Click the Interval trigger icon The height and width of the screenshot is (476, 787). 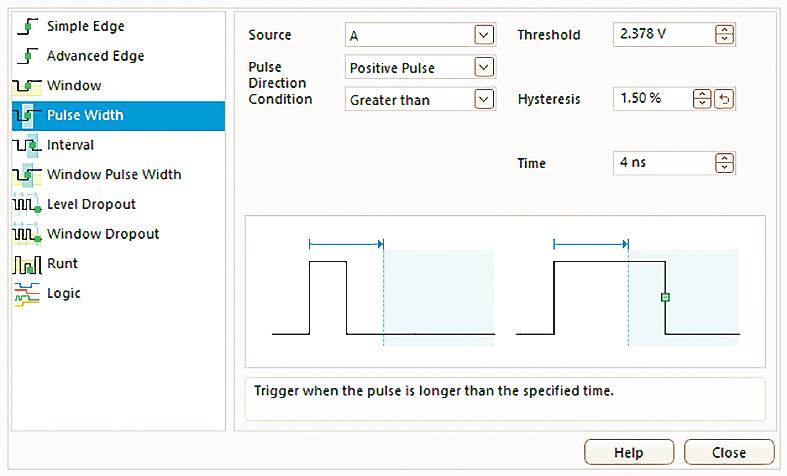[x=27, y=146]
